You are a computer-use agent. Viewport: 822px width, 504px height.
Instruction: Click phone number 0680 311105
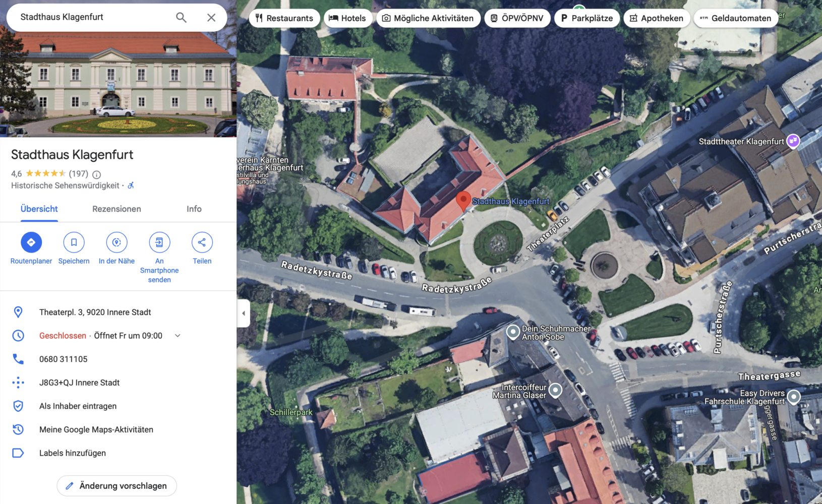(64, 359)
